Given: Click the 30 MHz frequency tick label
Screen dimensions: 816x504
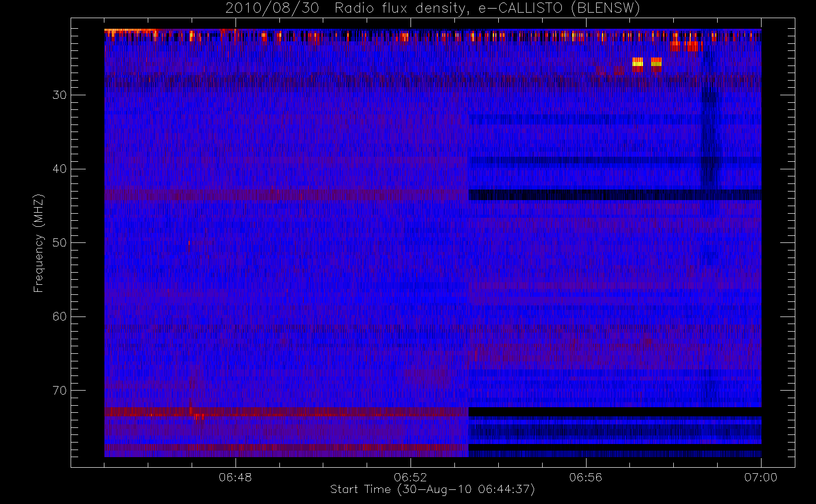Looking at the screenshot, I should (60, 95).
